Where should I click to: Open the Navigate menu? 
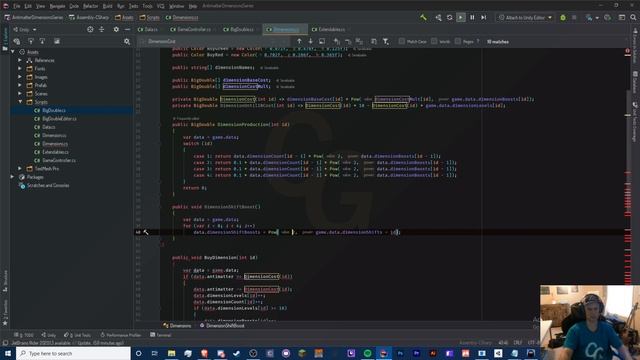pyautogui.click(x=57, y=6)
